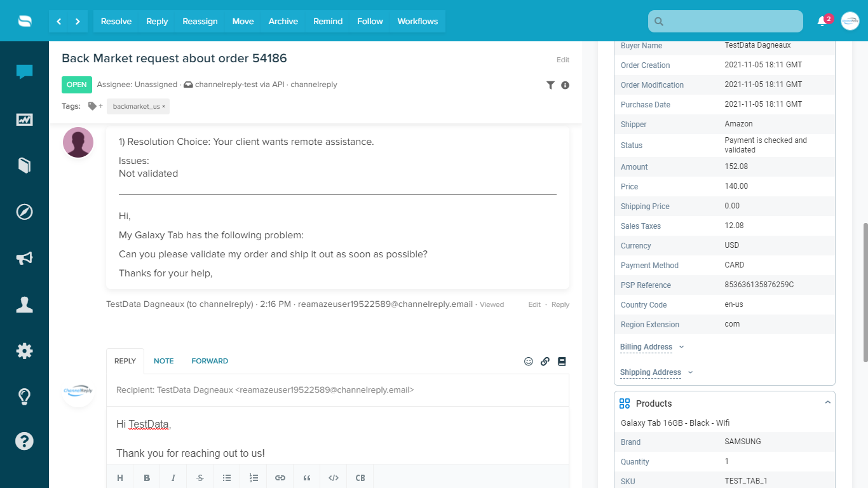Insert blockquote
The width and height of the screenshot is (868, 488).
(x=307, y=478)
